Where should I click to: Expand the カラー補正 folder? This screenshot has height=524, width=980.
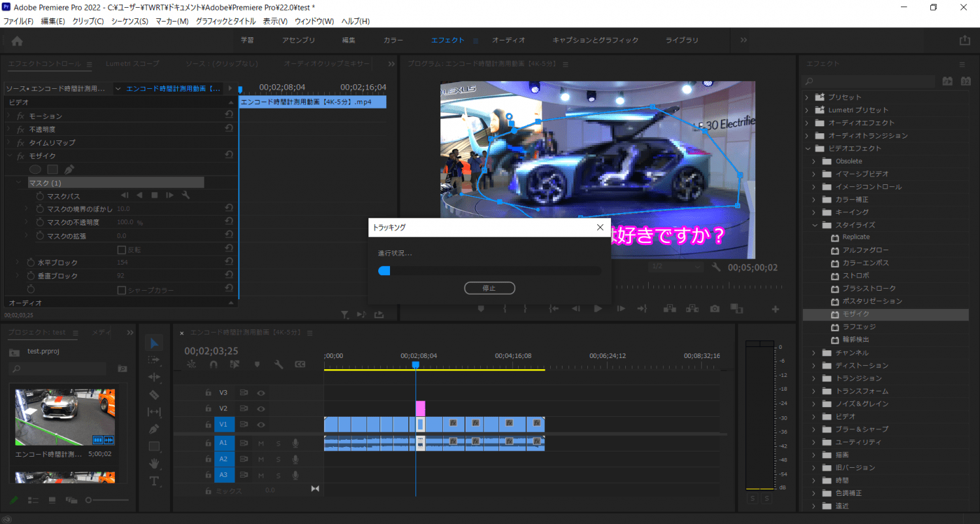[814, 199]
